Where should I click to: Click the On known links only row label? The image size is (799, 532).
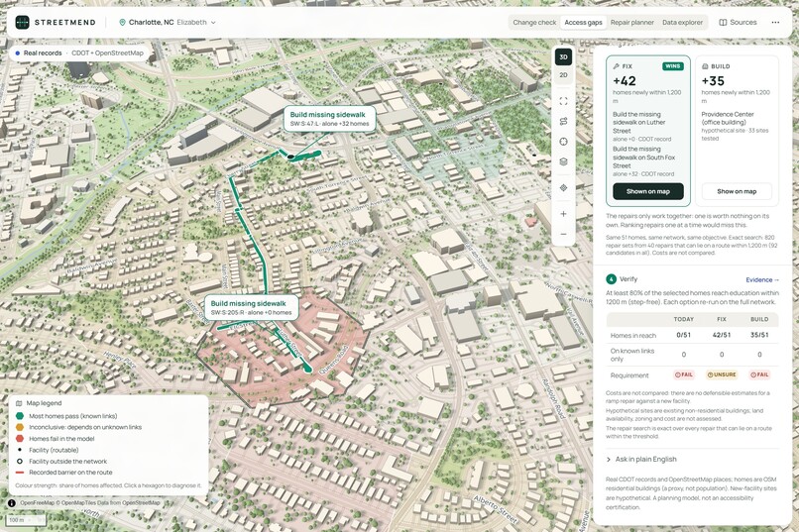[x=631, y=355]
